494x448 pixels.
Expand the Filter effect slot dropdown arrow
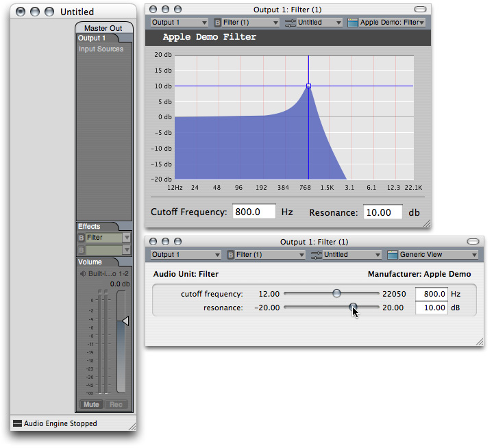[126, 238]
